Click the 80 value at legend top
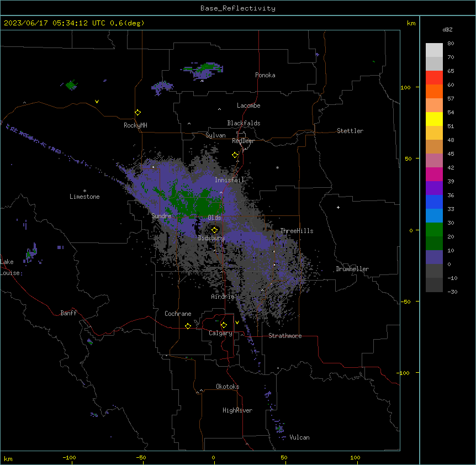The width and height of the screenshot is (476, 465). point(451,43)
